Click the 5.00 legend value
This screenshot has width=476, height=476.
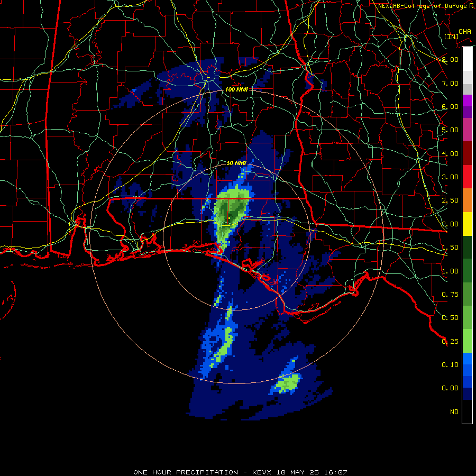point(450,130)
